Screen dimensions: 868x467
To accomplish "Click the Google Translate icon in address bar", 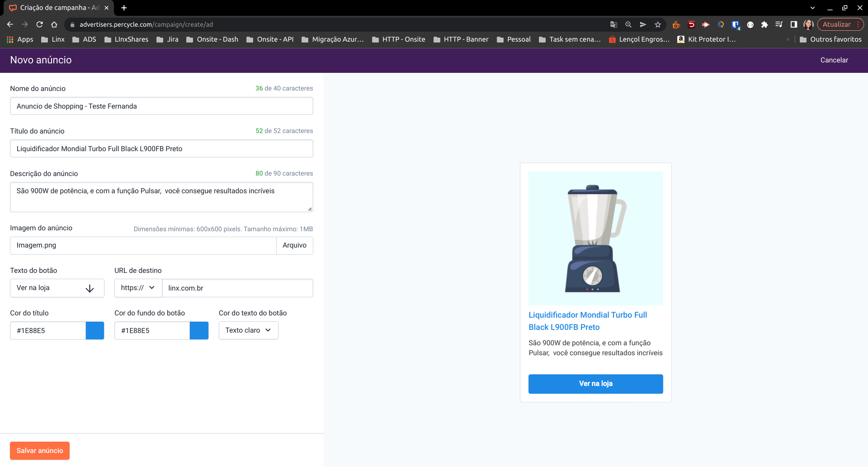I will tap(613, 24).
